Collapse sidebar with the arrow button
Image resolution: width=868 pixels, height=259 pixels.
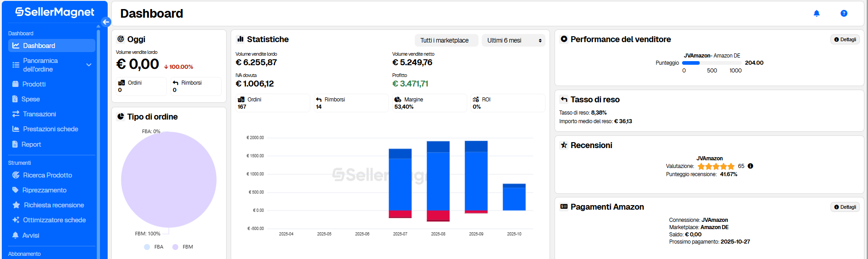tap(106, 22)
